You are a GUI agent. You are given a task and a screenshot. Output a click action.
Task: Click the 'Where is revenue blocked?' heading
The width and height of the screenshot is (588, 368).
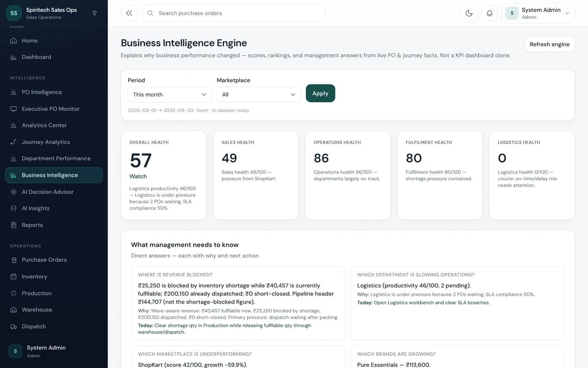(x=175, y=275)
